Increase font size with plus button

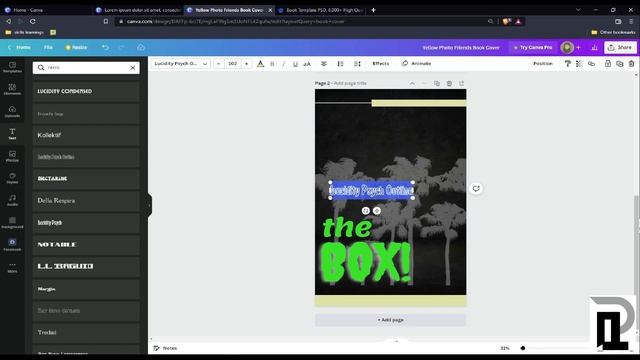click(247, 64)
